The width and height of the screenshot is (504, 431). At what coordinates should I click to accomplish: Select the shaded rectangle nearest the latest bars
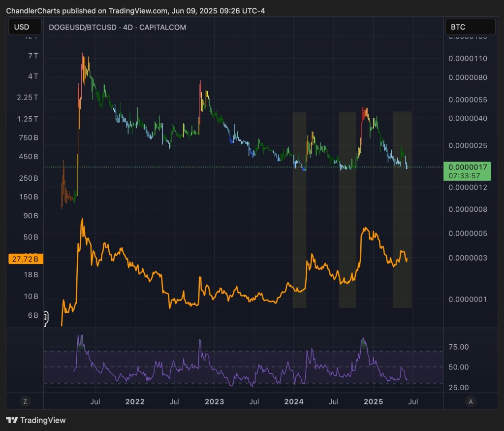tap(402, 210)
